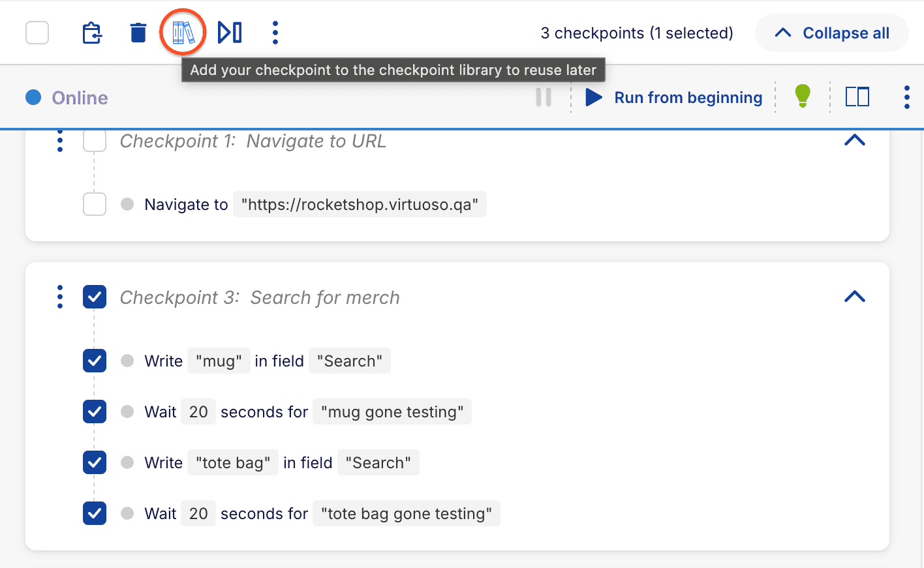Click the blue Run from beginning play triangle

[593, 97]
